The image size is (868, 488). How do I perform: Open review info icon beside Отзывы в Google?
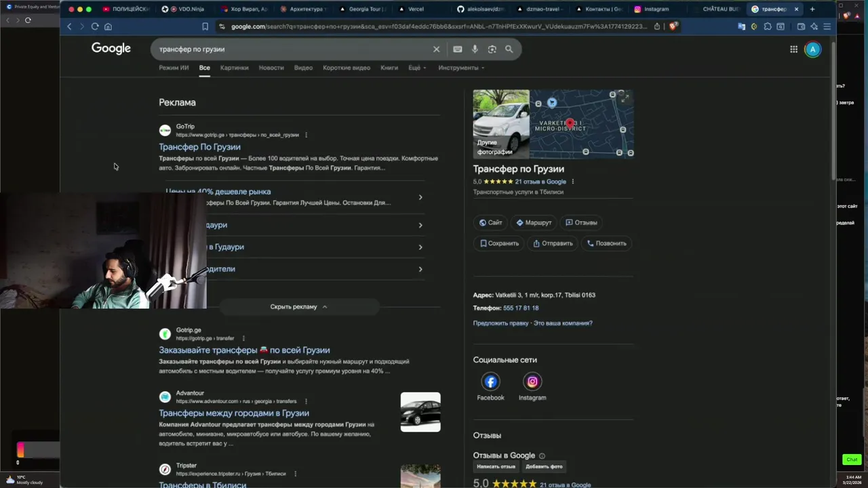click(542, 456)
